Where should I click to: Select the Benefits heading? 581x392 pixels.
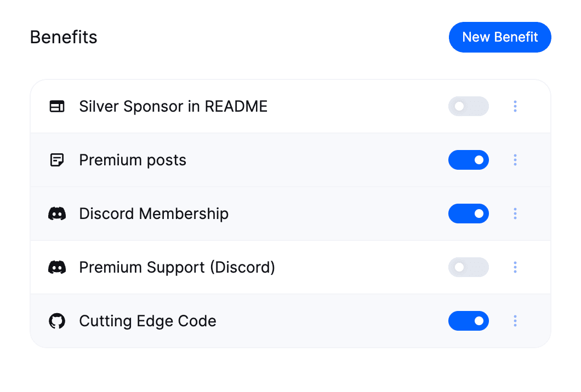tap(64, 37)
